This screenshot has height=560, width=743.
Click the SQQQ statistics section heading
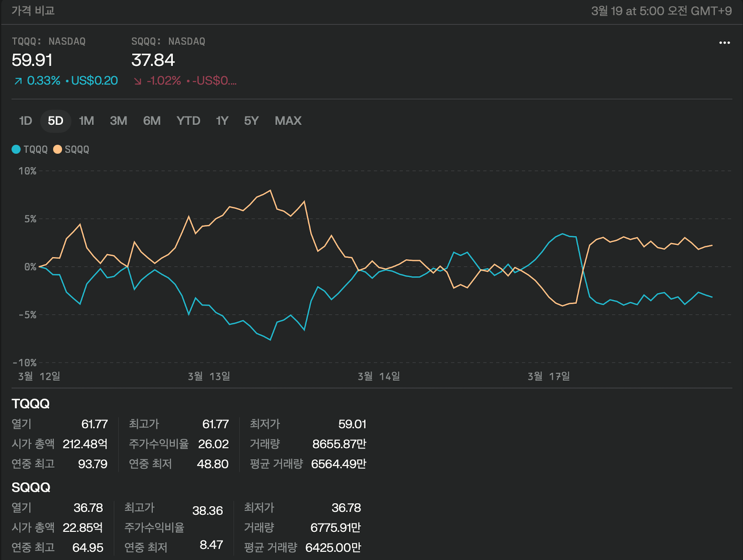(x=31, y=487)
